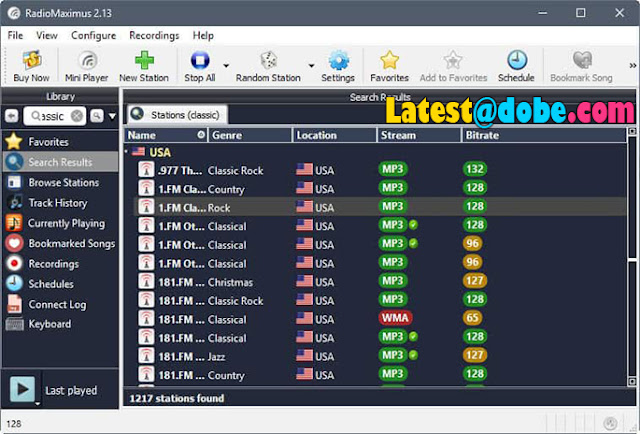Image resolution: width=640 pixels, height=434 pixels.
Task: Open Currently Playing in the sidebar
Action: click(x=60, y=223)
